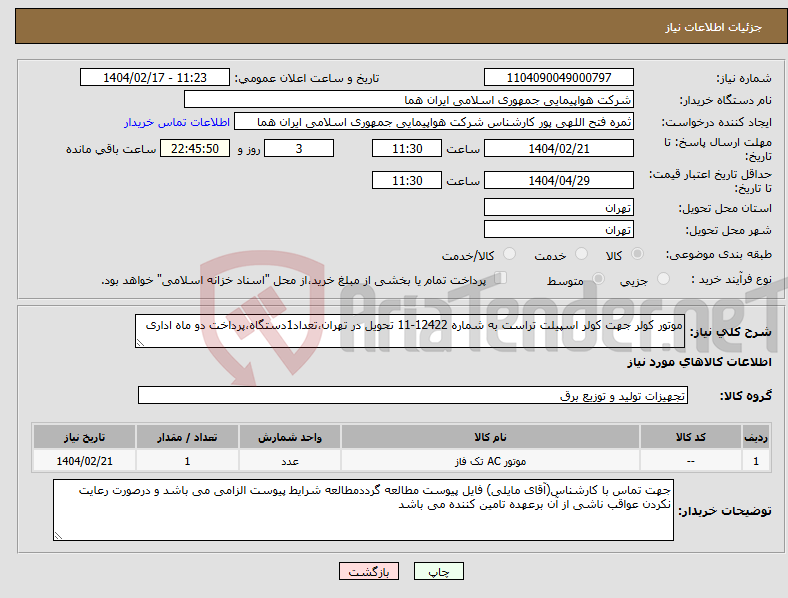Click the price validity time 11:30 field
The height and width of the screenshot is (598, 788).
407,180
